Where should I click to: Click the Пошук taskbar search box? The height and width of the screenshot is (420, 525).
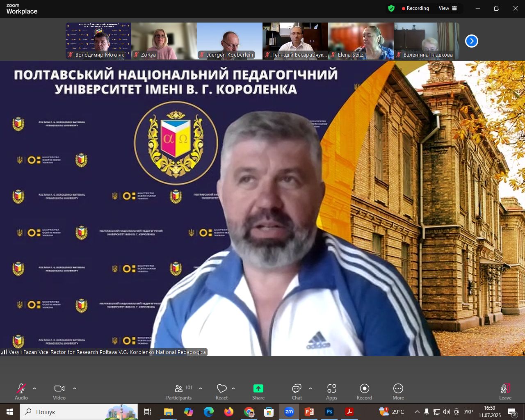point(79,412)
